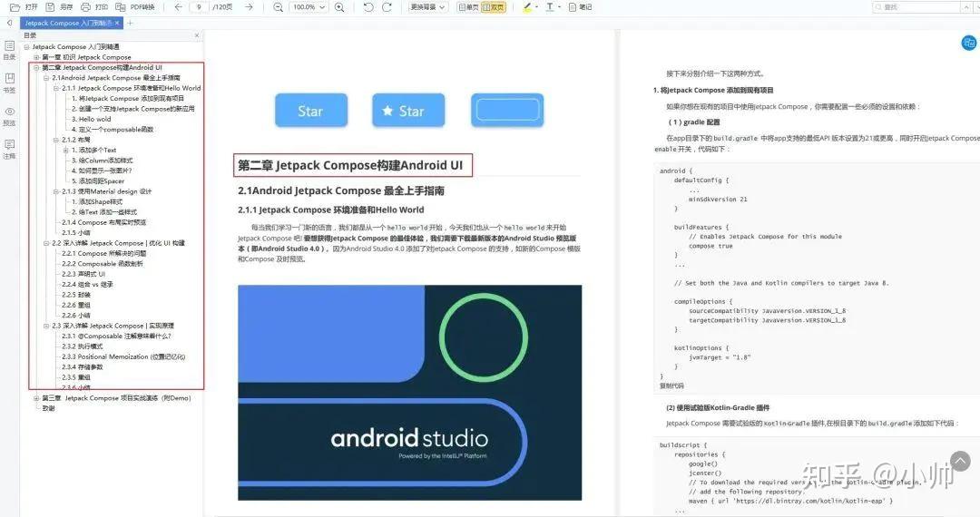Image resolution: width=980 pixels, height=517 pixels.
Task: Switch to 双页 double page view
Action: (493, 7)
